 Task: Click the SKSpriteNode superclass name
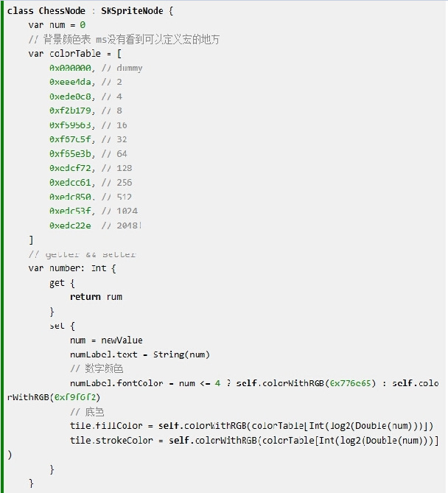(x=132, y=11)
